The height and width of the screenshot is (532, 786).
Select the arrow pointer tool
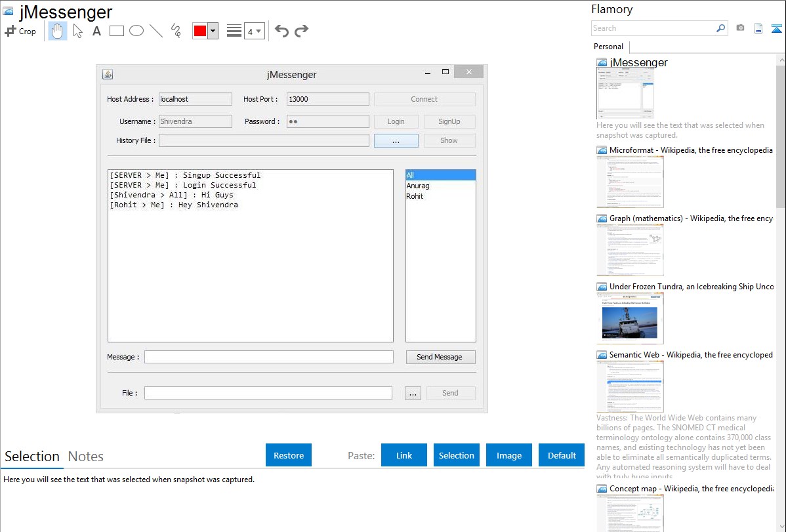point(78,31)
